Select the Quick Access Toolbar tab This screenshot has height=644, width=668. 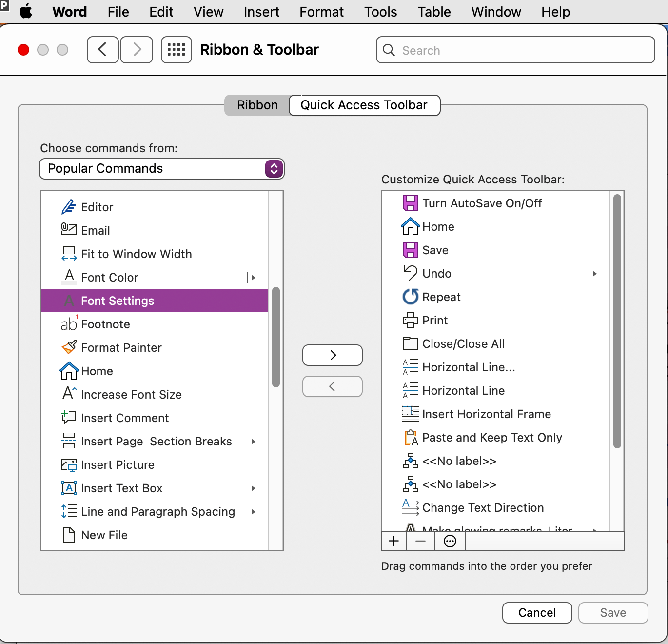364,105
